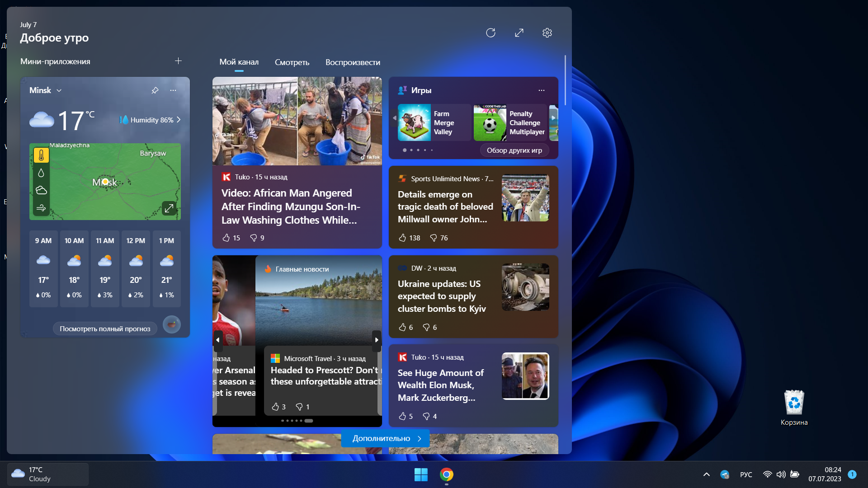Click the map expand icon in weather widget
Viewport: 868px width, 488px height.
coord(169,208)
